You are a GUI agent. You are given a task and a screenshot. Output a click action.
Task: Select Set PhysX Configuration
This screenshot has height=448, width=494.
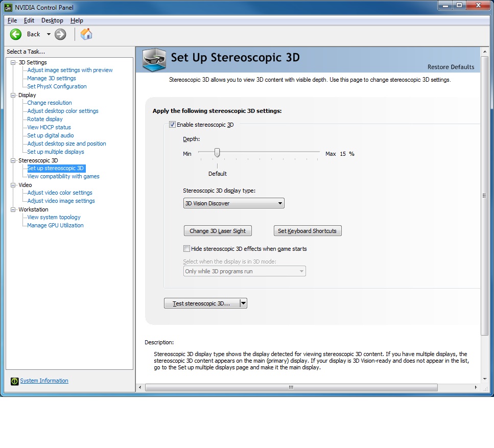(x=57, y=86)
